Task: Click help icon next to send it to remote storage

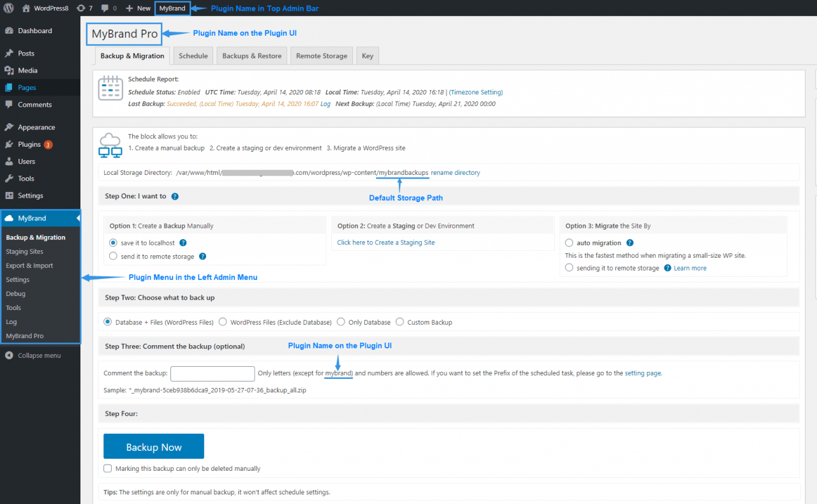Action: 202,256
